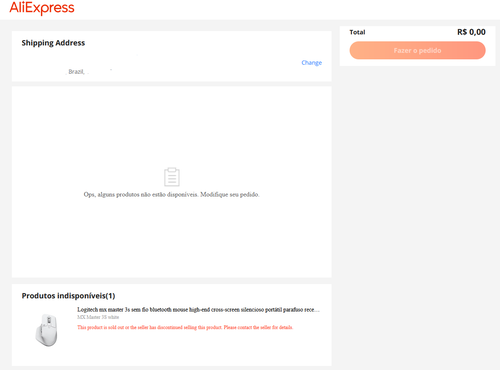Click the 'Total' label
500x370 pixels.
(357, 32)
